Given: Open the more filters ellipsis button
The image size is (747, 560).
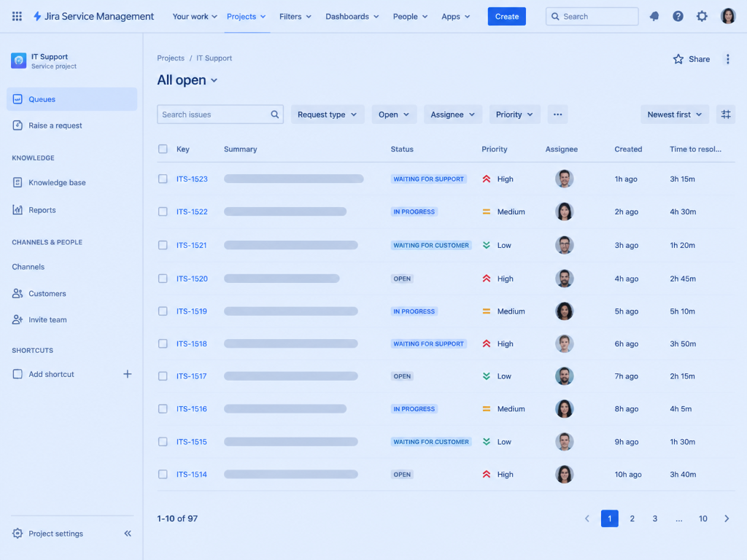Looking at the screenshot, I should click(557, 114).
